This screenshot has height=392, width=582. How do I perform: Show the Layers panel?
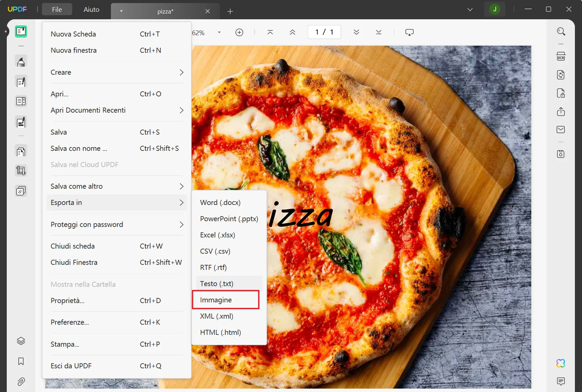click(21, 341)
